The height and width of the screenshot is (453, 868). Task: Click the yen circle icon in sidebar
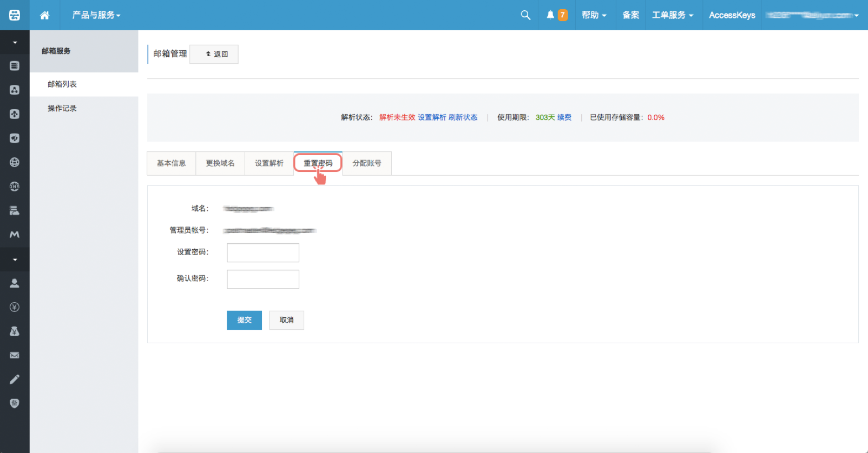[x=15, y=307]
